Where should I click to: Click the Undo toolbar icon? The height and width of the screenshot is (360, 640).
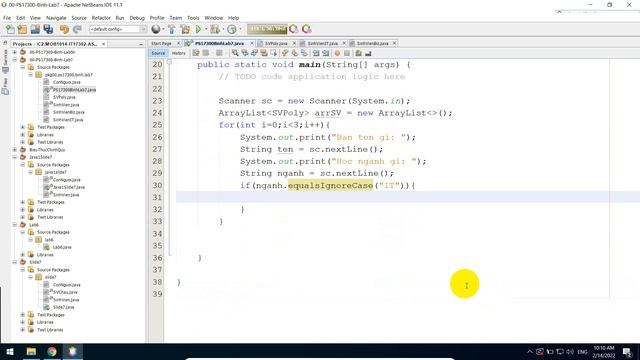coord(64,29)
